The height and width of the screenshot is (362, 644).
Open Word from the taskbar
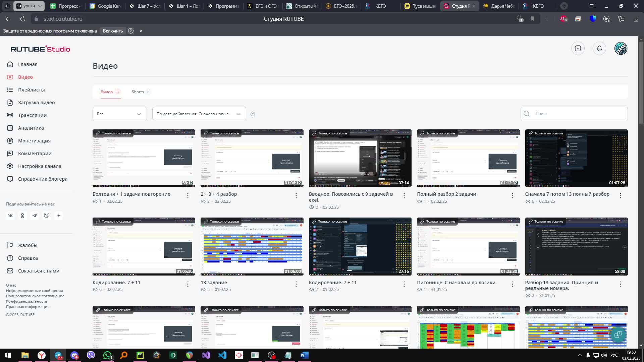pos(305,355)
